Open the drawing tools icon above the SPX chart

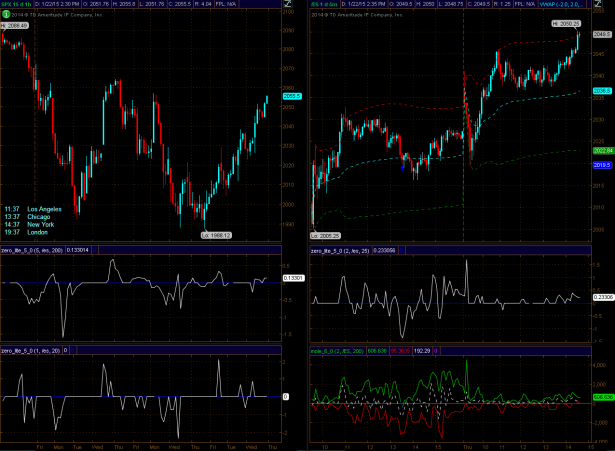point(287,4)
